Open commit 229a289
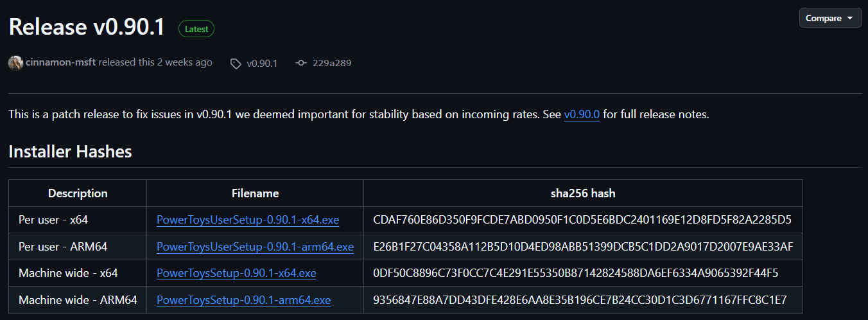 coord(332,63)
